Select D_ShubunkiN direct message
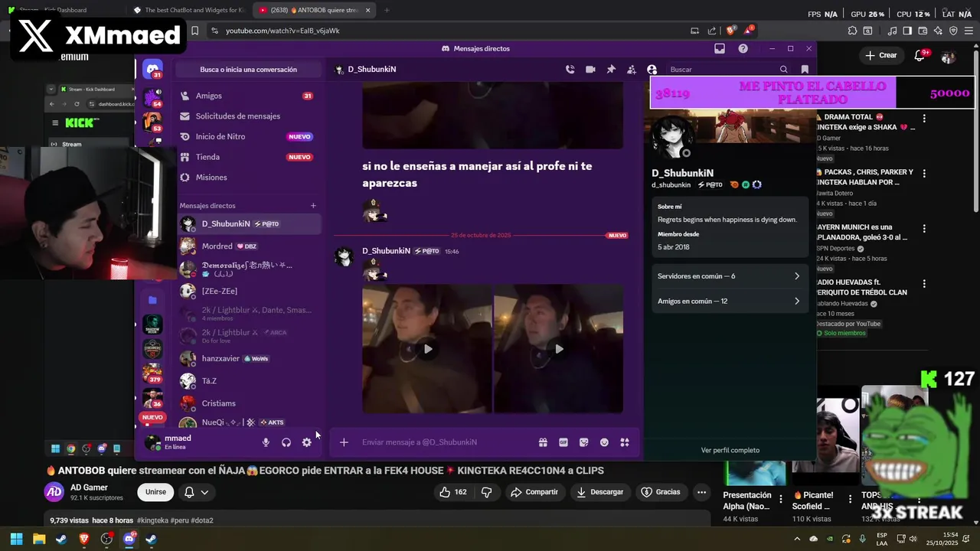The height and width of the screenshot is (551, 980). pos(248,224)
